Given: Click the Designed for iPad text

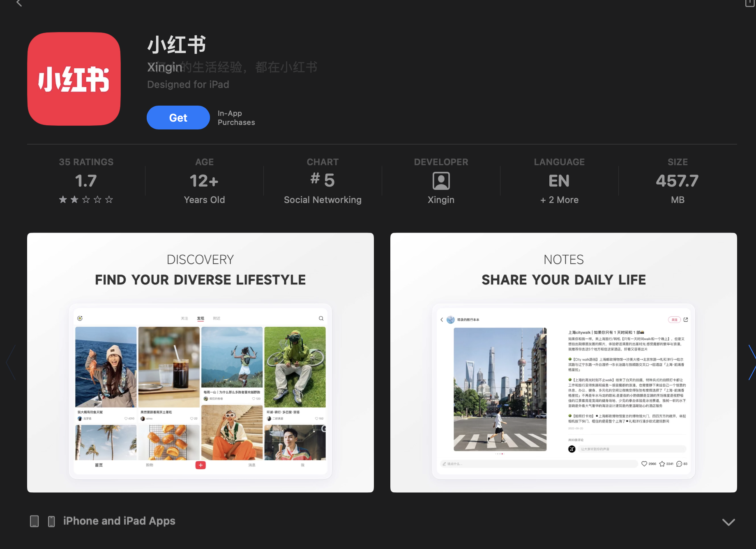Looking at the screenshot, I should pos(188,84).
